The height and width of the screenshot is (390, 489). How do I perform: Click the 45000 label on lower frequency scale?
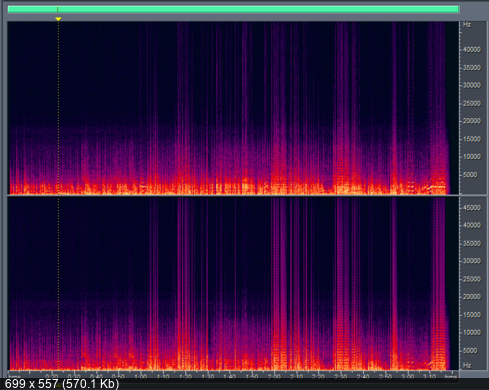click(x=472, y=208)
